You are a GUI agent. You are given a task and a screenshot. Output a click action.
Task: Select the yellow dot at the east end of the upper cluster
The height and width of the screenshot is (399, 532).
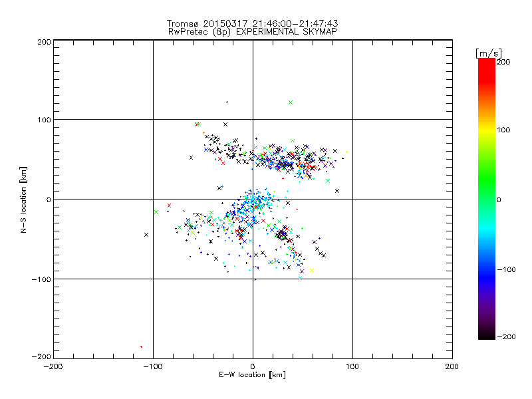[346, 152]
